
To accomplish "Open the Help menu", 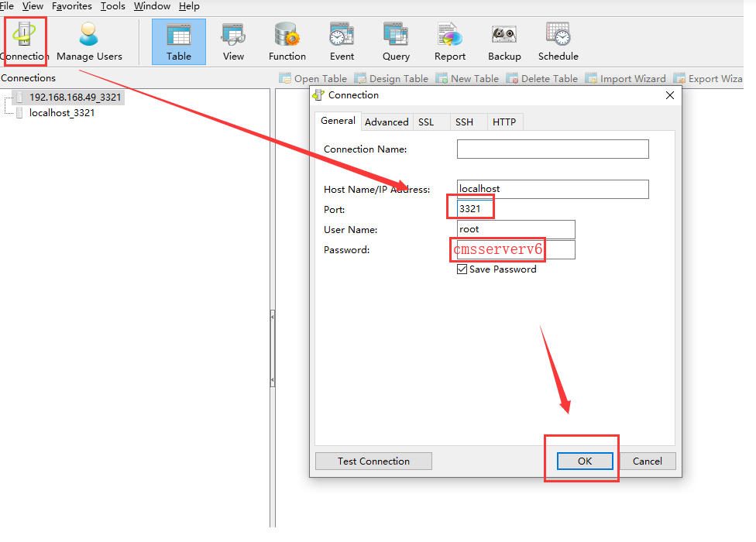I will pos(189,6).
